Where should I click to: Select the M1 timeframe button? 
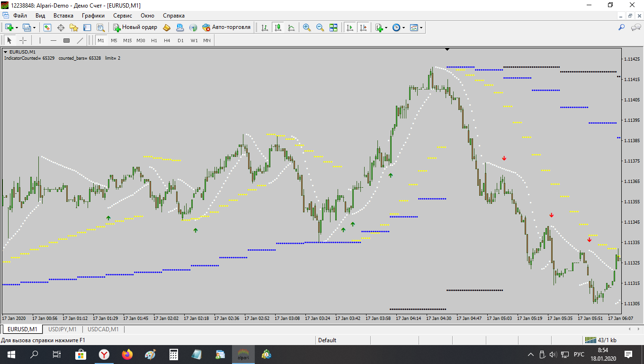pos(101,40)
